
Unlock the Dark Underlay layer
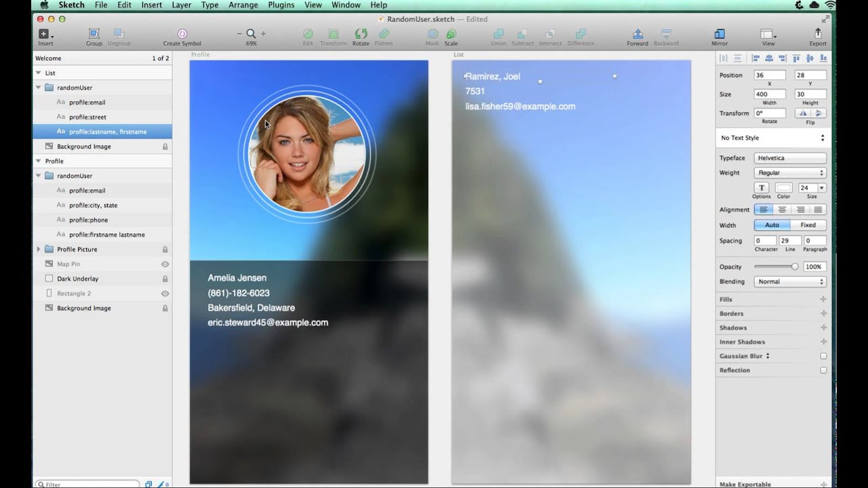[x=165, y=279]
